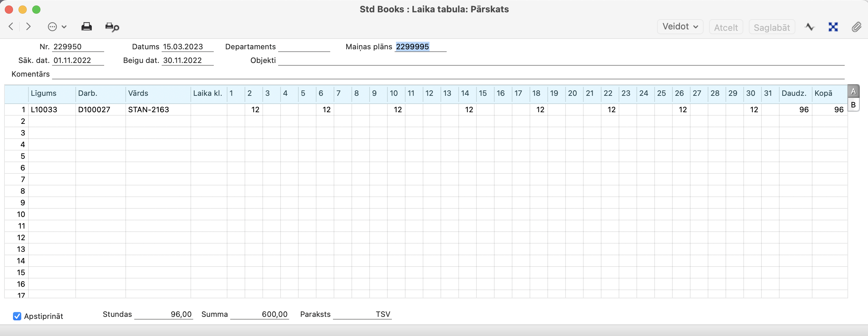868x336 pixels.
Task: Open the dropdown chevron beside ellipsis icon
Action: coord(64,27)
